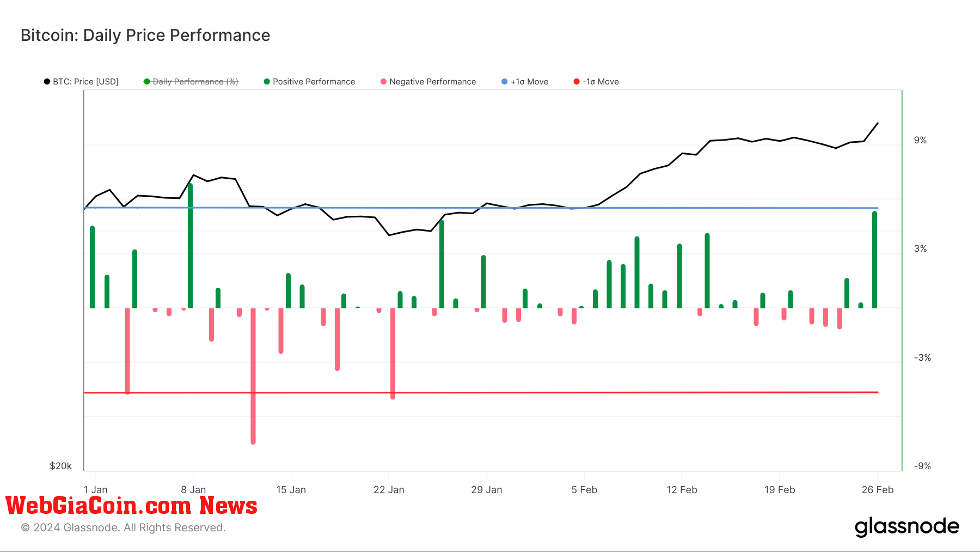Enable the struck-through Daily Performance (%) legend

(x=191, y=82)
